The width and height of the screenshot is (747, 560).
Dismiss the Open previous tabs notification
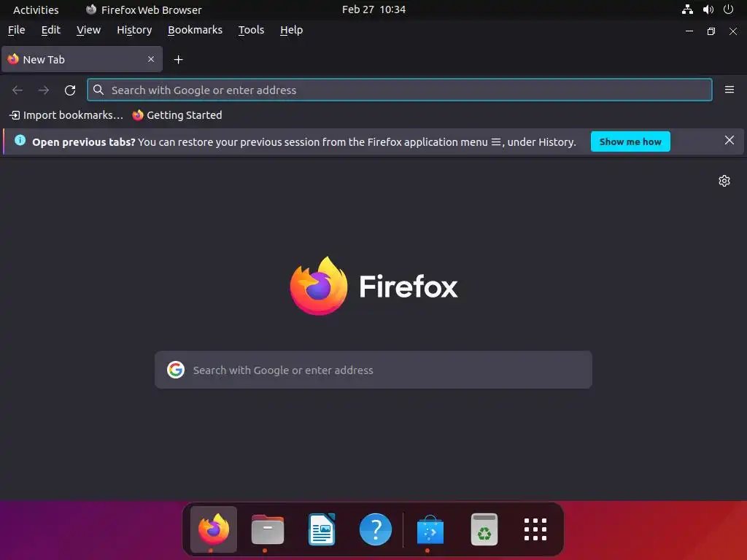click(x=729, y=140)
